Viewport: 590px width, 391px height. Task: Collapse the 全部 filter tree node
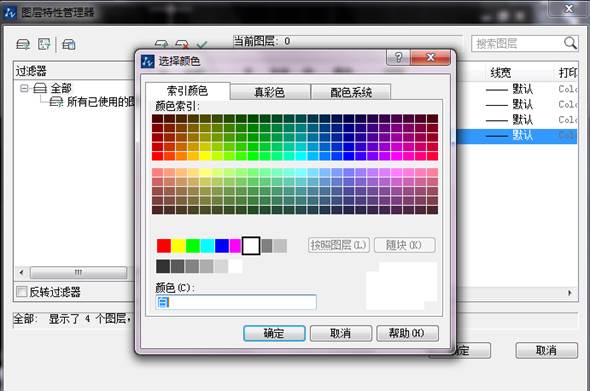[24, 88]
